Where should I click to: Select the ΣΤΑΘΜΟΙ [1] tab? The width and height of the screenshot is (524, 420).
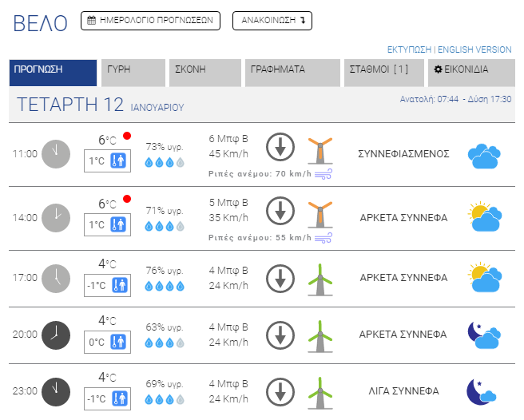coord(382,70)
